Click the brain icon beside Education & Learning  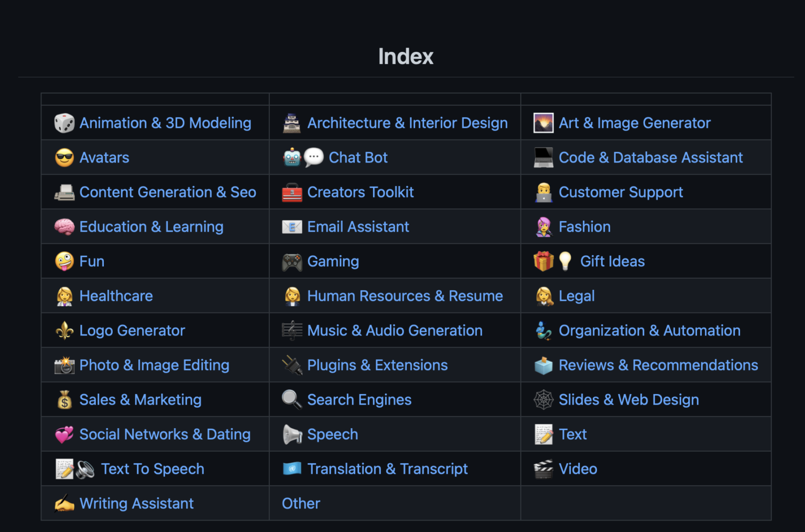pyautogui.click(x=64, y=227)
